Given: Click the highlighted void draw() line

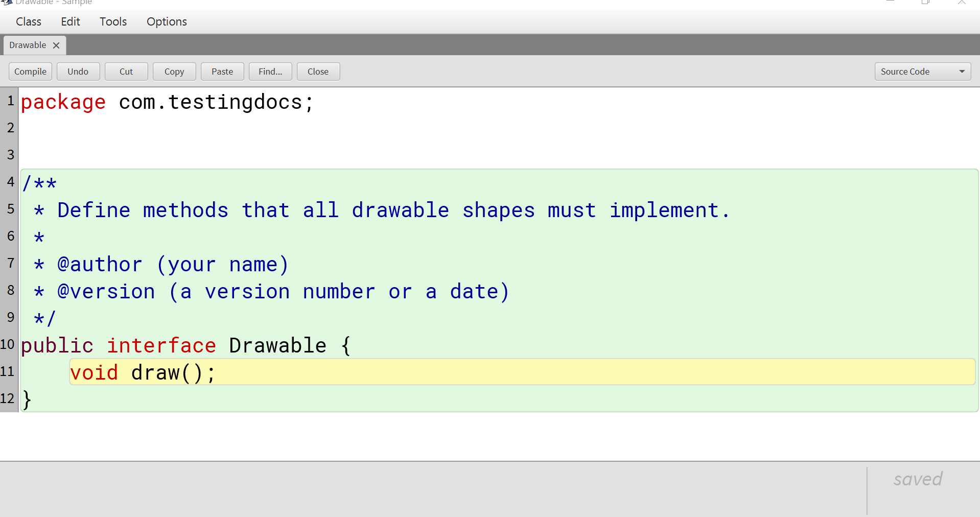Looking at the screenshot, I should [x=143, y=372].
